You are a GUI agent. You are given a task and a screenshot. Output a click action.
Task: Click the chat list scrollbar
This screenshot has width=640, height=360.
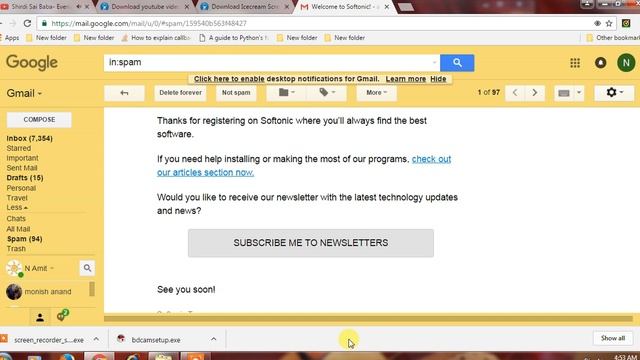click(x=92, y=289)
